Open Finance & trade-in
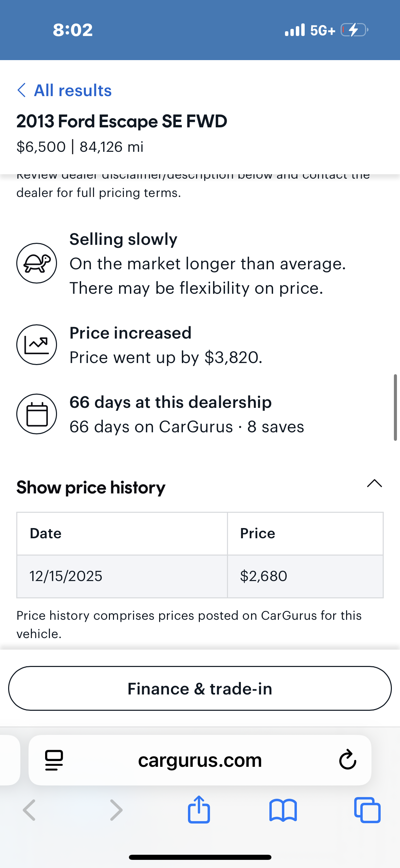 [200, 688]
